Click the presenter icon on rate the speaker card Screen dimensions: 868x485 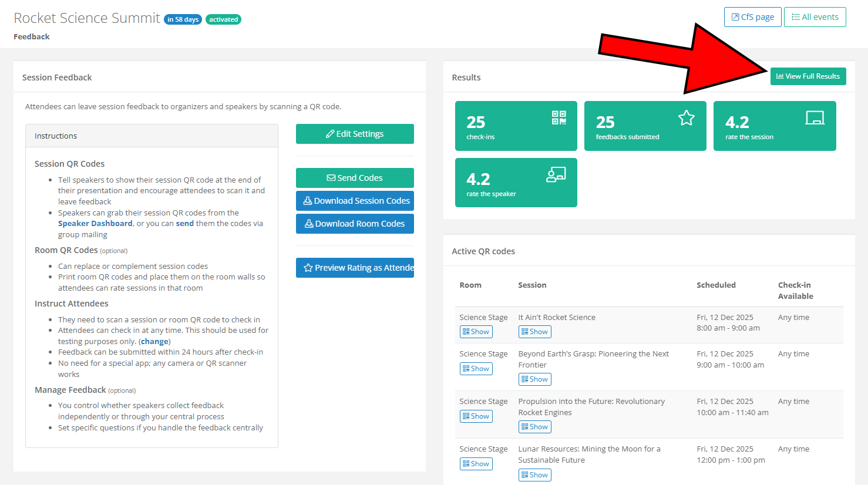tap(556, 174)
